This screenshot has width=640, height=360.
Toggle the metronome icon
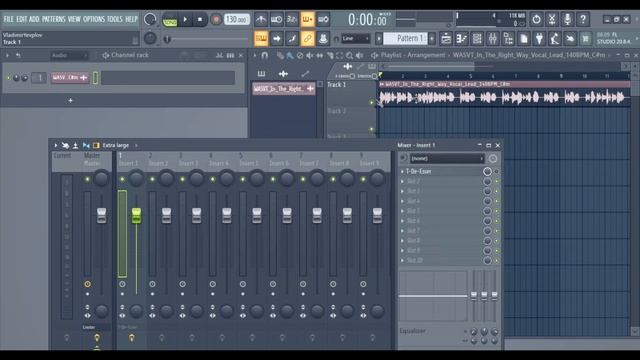[261, 19]
